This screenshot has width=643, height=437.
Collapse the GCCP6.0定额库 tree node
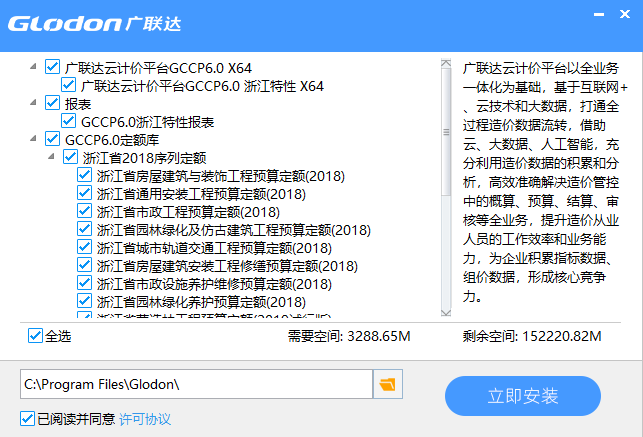(x=34, y=140)
